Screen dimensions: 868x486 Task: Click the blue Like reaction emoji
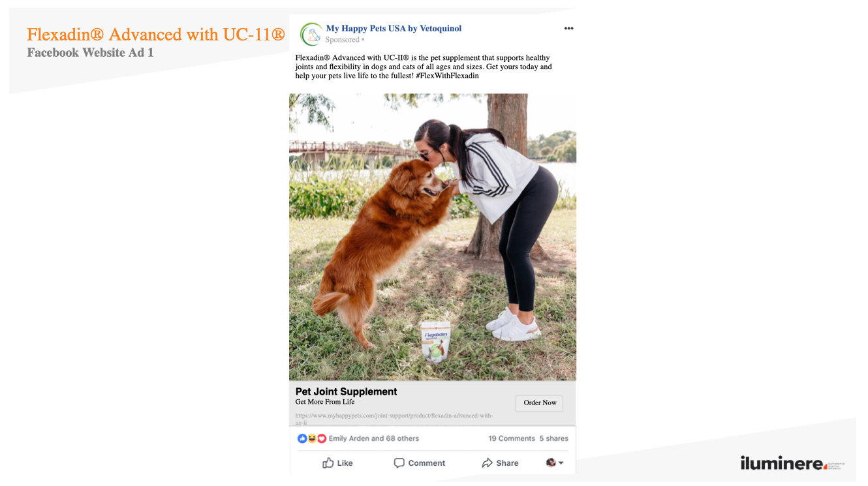pyautogui.click(x=302, y=438)
